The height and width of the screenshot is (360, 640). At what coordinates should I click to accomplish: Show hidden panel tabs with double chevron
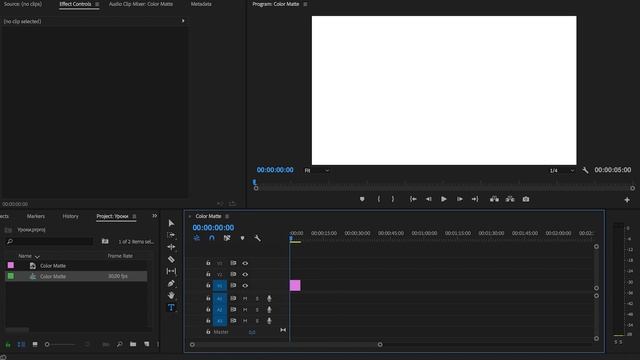tap(155, 216)
